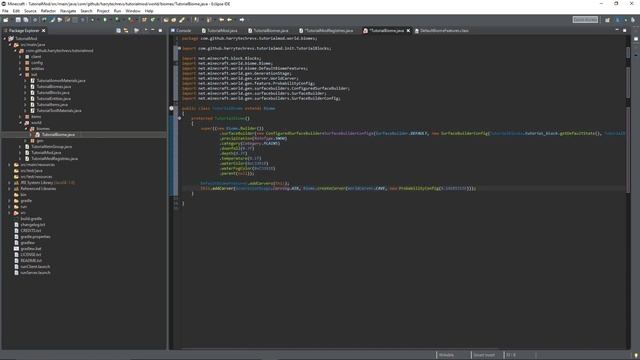640x360 pixels.
Task: Collapse the init package
Action: pos(20,75)
